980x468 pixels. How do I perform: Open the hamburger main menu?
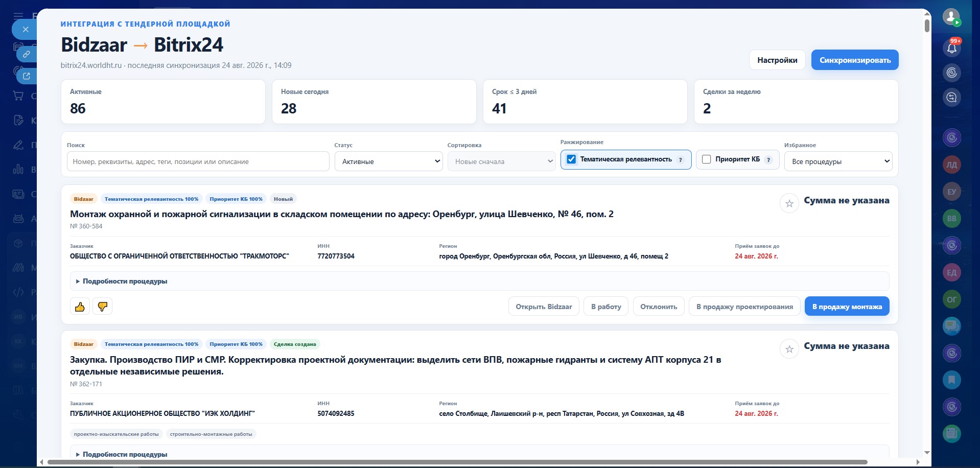click(18, 16)
